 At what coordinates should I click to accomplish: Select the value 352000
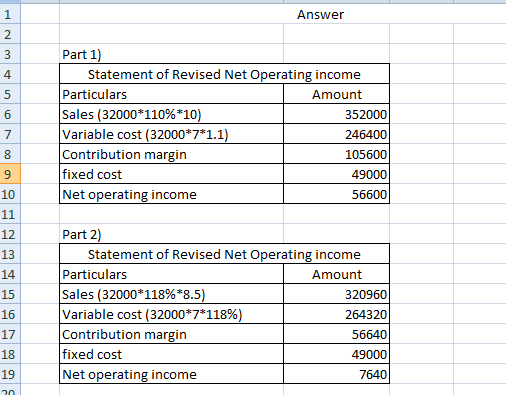[336, 114]
